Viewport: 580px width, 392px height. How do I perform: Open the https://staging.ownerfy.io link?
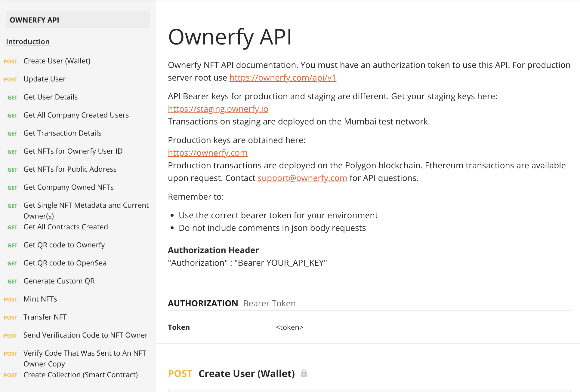pos(218,109)
